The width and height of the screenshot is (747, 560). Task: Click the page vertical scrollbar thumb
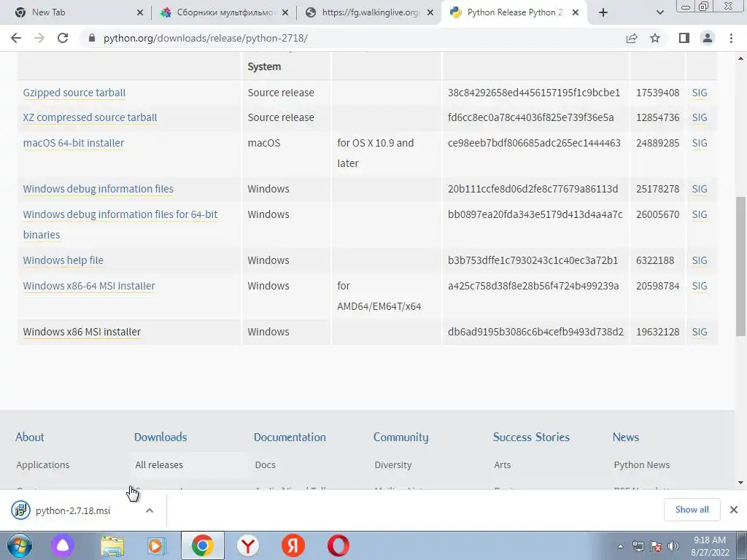click(x=741, y=265)
